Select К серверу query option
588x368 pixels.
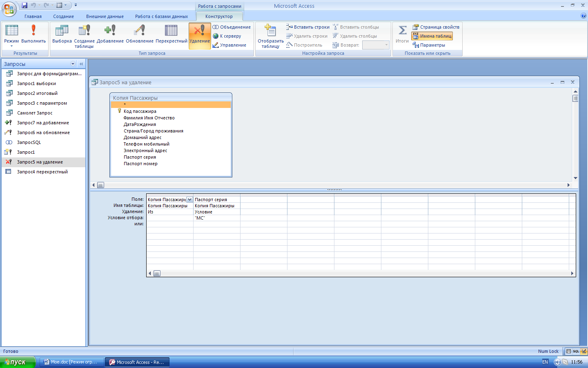[x=227, y=36]
